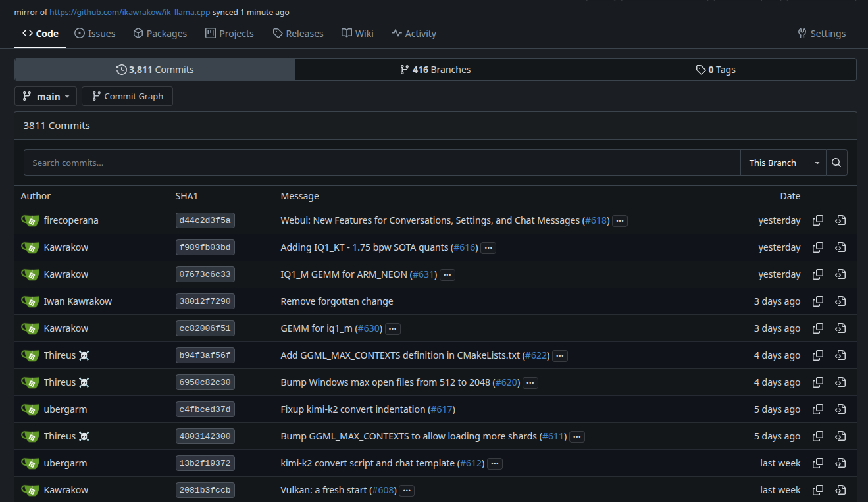Screen dimensions: 868x502
Task: Open pull request link #631
Action: click(424, 274)
